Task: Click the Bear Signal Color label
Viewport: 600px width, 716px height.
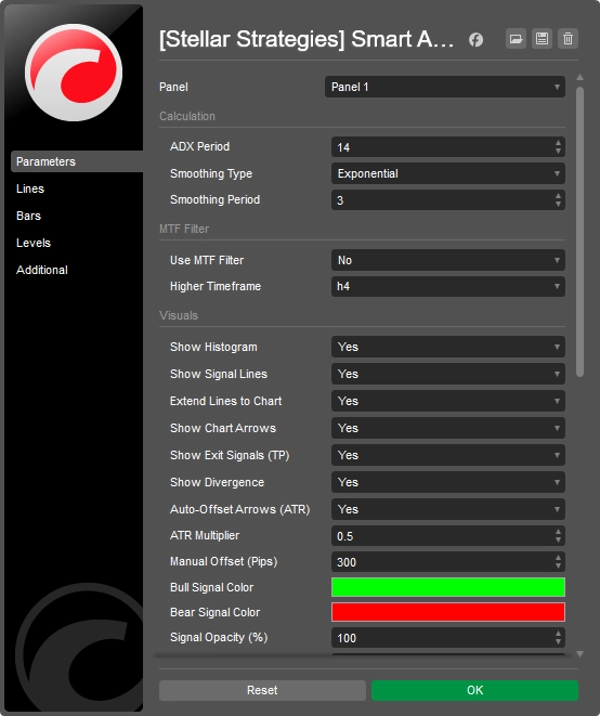Action: coord(215,612)
